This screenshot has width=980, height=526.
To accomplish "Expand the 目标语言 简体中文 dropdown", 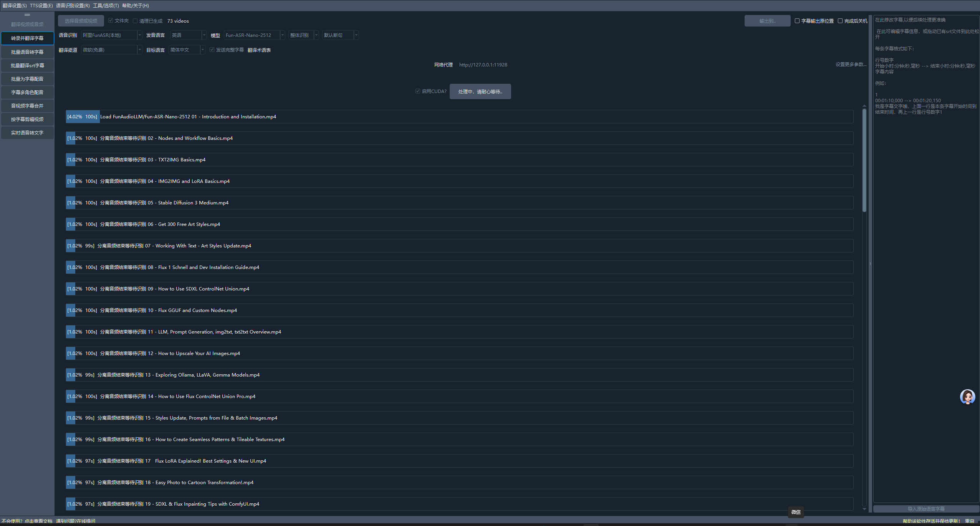I will pyautogui.click(x=186, y=50).
